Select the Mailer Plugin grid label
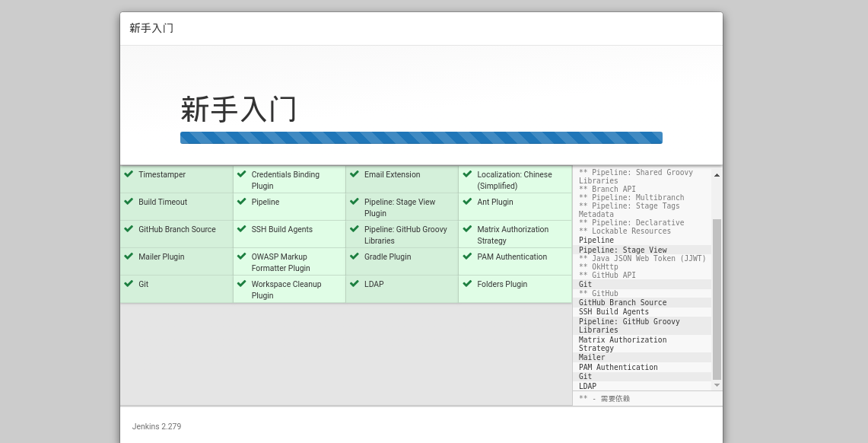The image size is (868, 443). [161, 257]
